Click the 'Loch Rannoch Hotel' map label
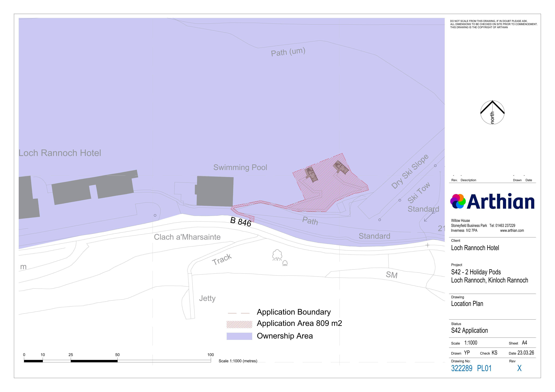The width and height of the screenshot is (555, 392). tap(60, 153)
